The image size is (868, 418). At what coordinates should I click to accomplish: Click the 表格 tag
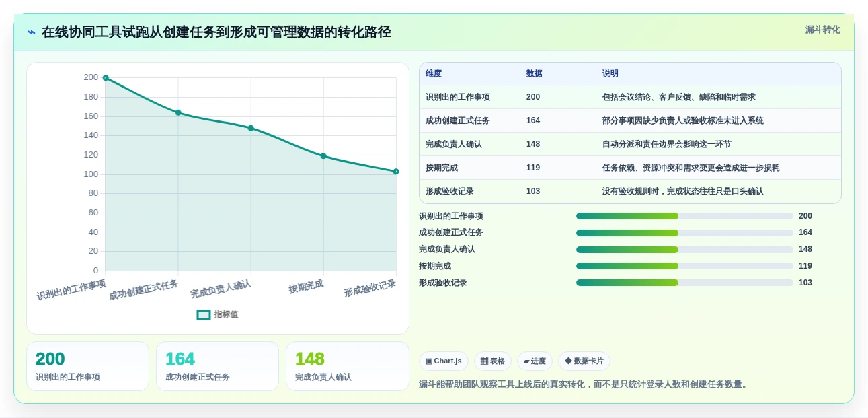pos(493,361)
